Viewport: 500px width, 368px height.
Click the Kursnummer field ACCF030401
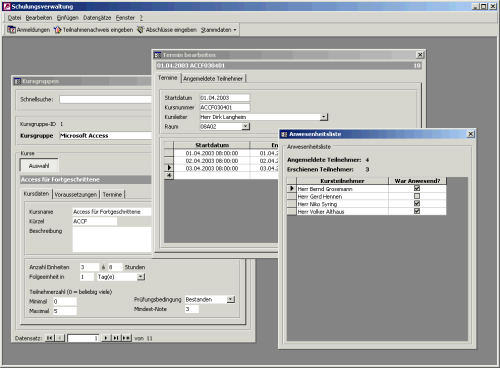click(x=225, y=107)
